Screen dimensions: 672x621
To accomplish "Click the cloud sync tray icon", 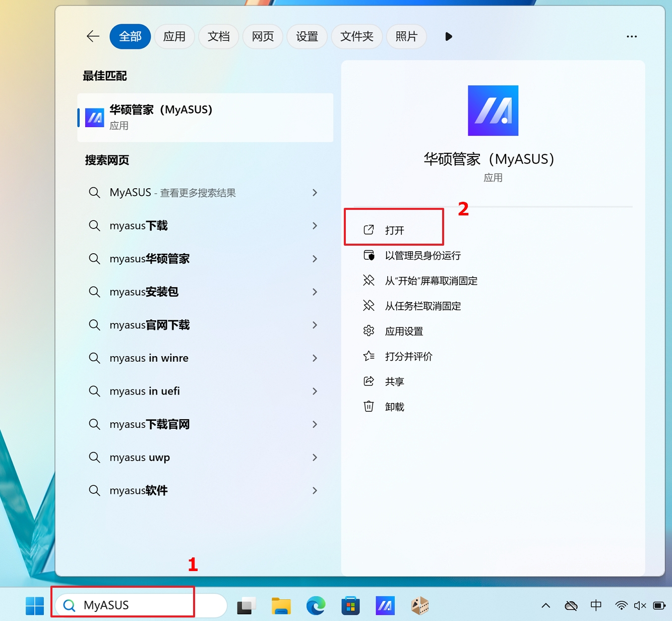I will (x=571, y=605).
